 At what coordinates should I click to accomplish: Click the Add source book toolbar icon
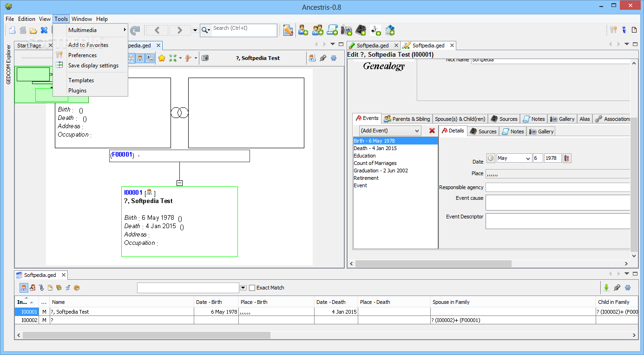point(361,30)
